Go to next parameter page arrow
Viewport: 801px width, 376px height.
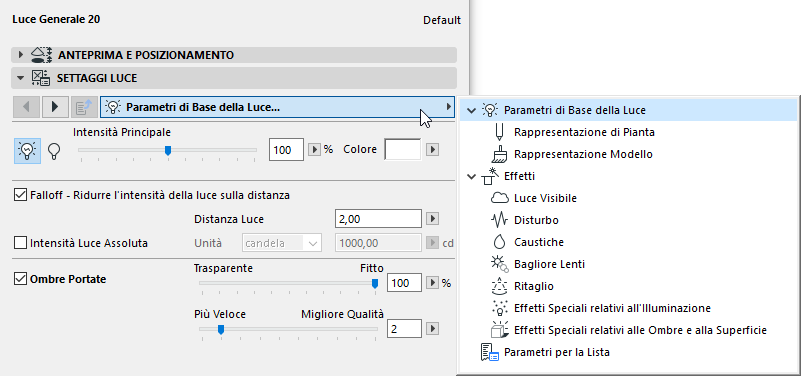55,107
